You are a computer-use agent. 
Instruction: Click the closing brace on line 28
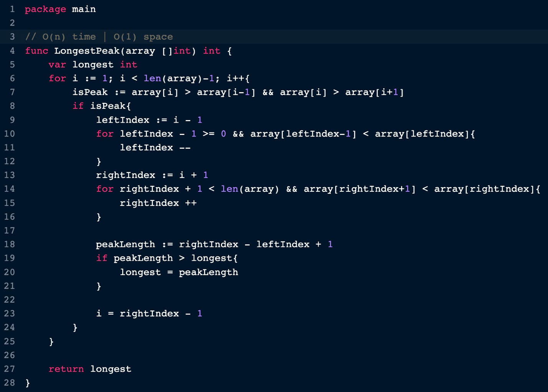coord(28,383)
